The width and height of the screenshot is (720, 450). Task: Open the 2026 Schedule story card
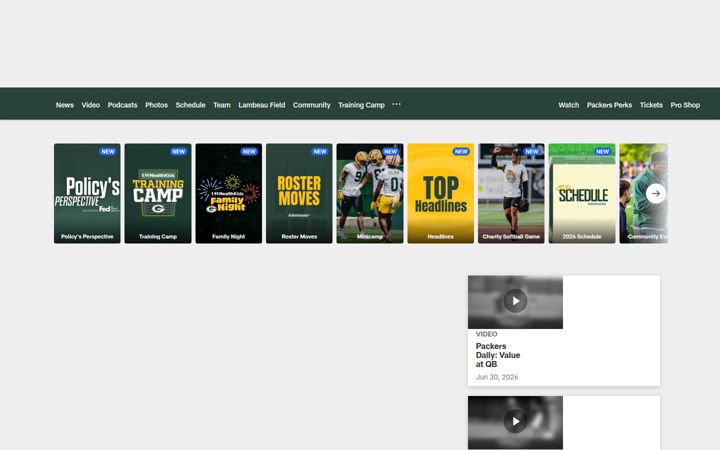(x=582, y=193)
